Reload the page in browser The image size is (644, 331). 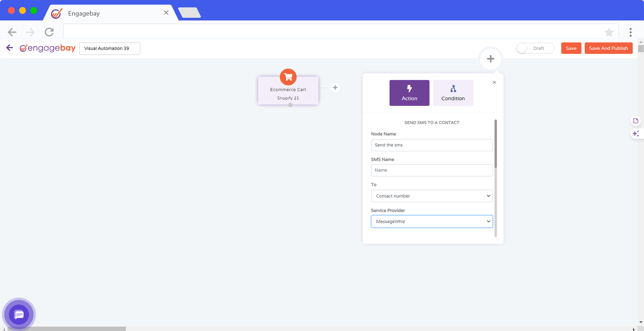pyautogui.click(x=49, y=32)
